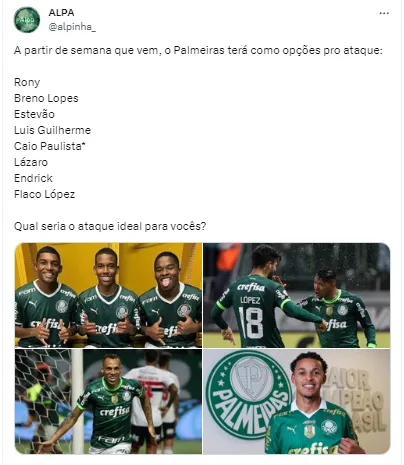Open the photo of player beside Palmeiras wall crest
404x465 pixels.
[x=297, y=401]
